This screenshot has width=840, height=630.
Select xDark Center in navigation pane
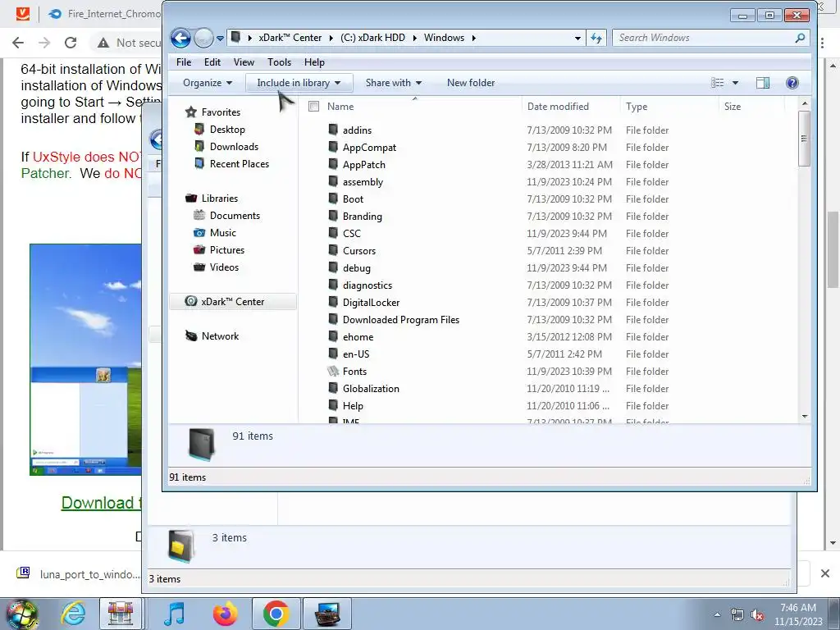[x=232, y=302]
